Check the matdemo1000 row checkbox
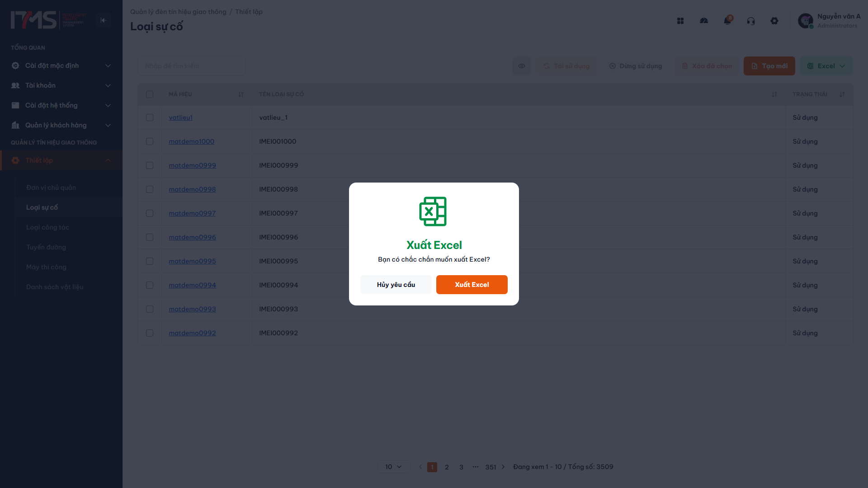The width and height of the screenshot is (868, 488). coord(150,141)
